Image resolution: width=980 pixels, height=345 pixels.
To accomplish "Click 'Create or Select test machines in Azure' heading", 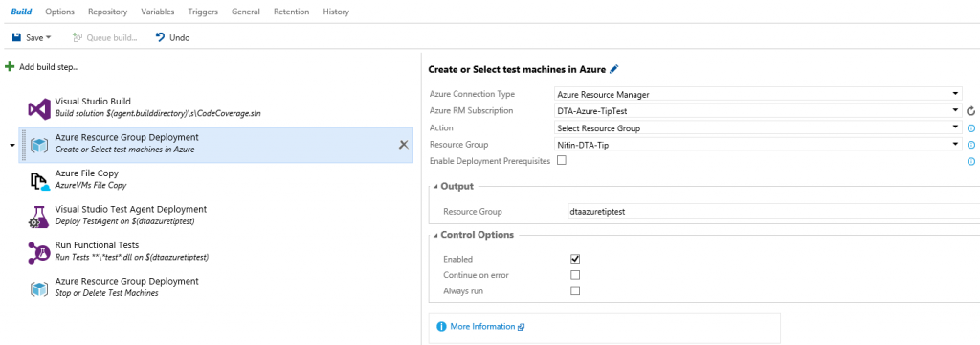I will pos(518,69).
